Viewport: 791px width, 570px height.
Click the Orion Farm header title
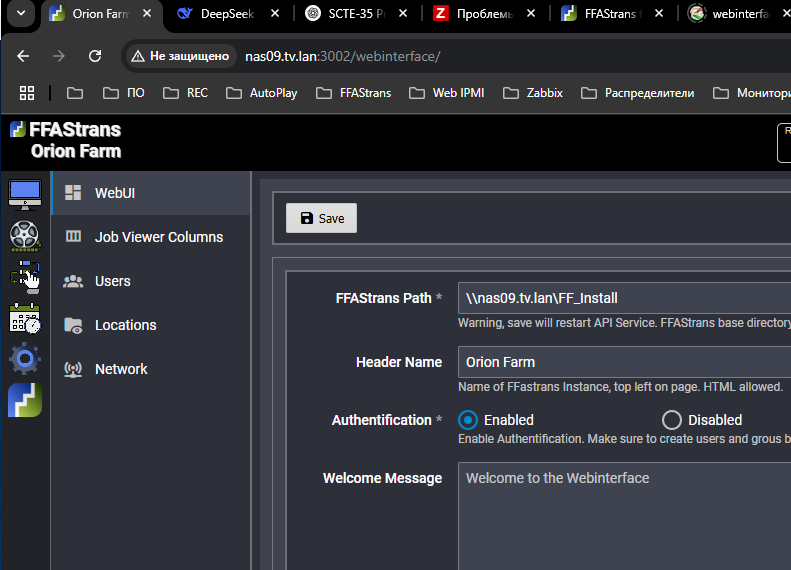point(76,151)
